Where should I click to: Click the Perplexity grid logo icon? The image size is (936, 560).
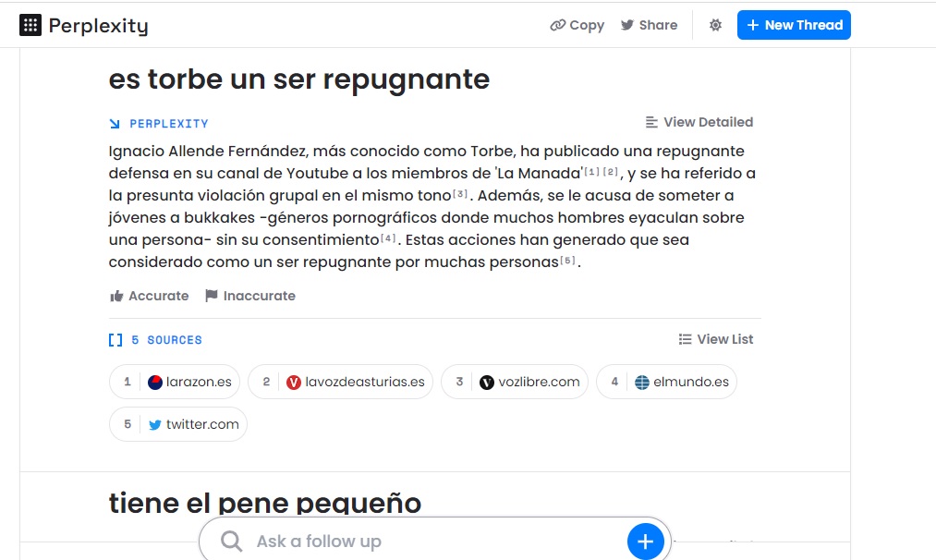30,25
